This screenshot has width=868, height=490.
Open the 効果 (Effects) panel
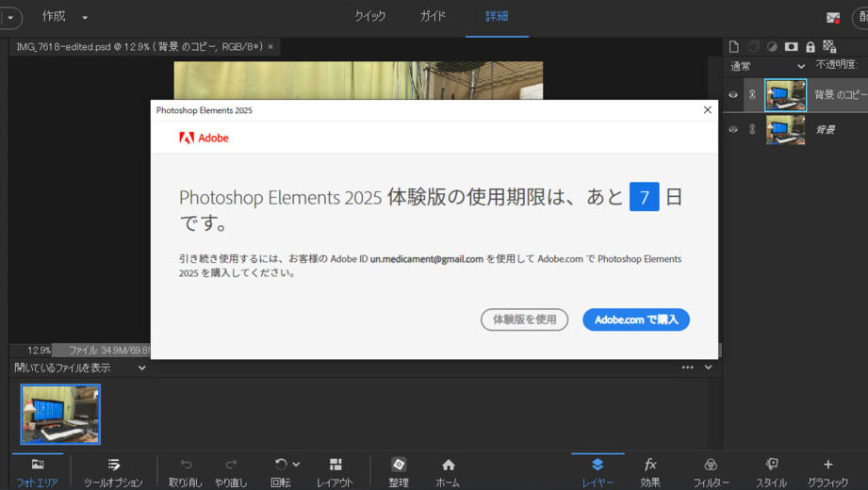[x=650, y=471]
